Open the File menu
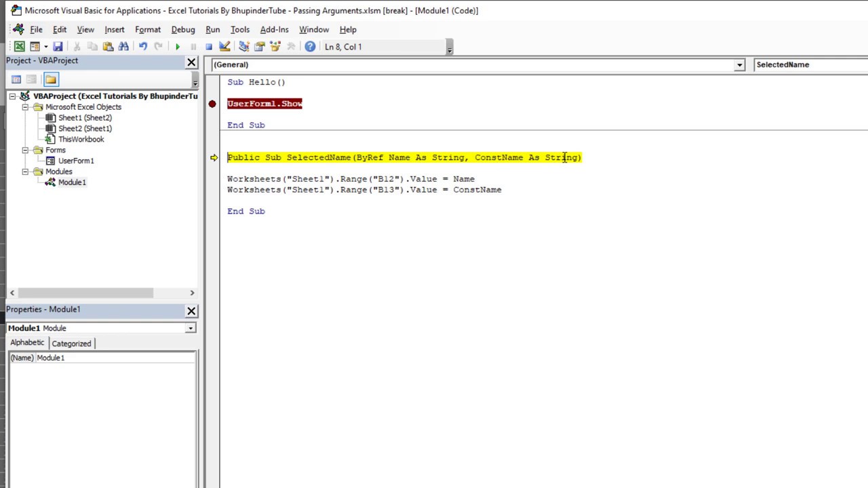This screenshot has width=868, height=488. coord(36,30)
